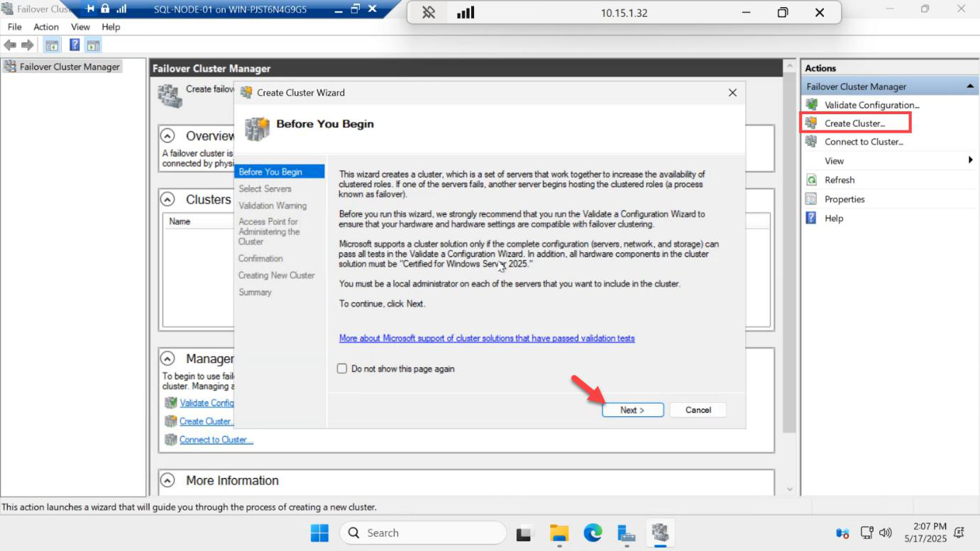Click the Connect to Cluster icon in Actions

point(812,141)
